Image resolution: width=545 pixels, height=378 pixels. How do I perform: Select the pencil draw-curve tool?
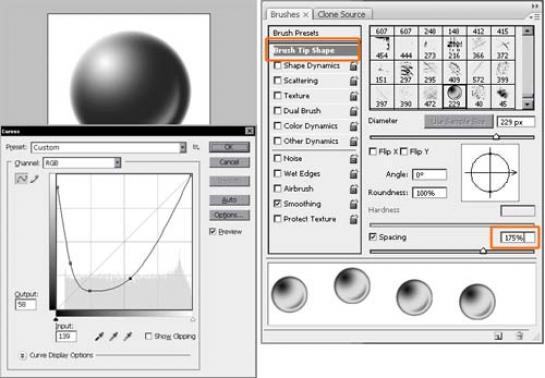coord(34,179)
